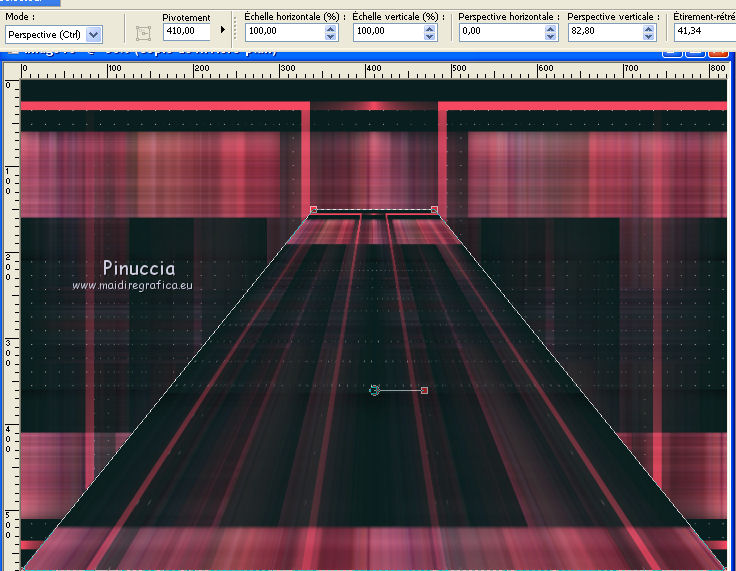Decrease Perspective verticale with the down arrow
736x571 pixels.
[649, 36]
